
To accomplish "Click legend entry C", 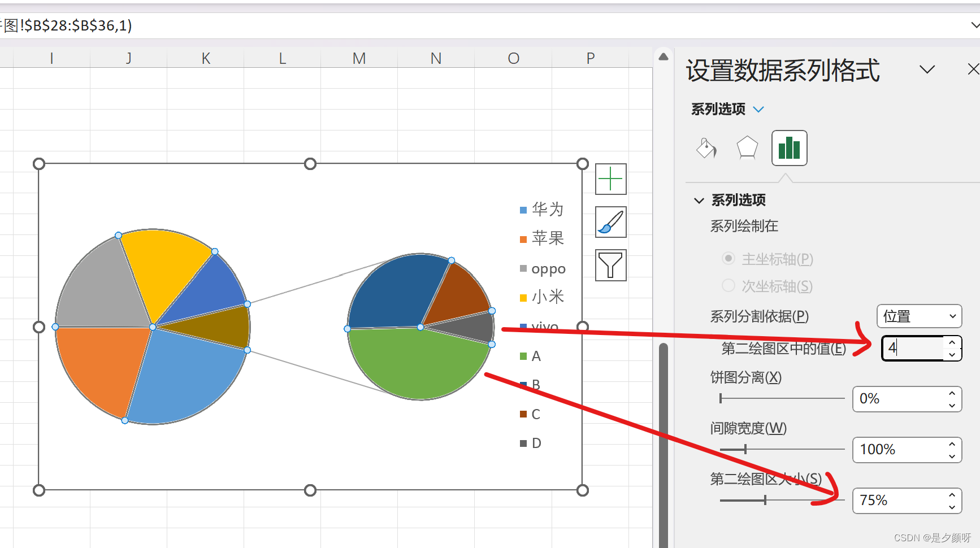I will coord(530,414).
